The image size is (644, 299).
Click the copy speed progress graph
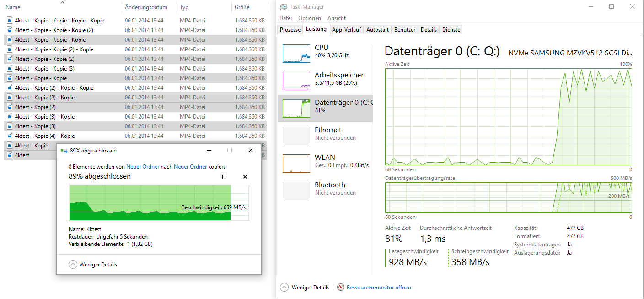pyautogui.click(x=159, y=203)
